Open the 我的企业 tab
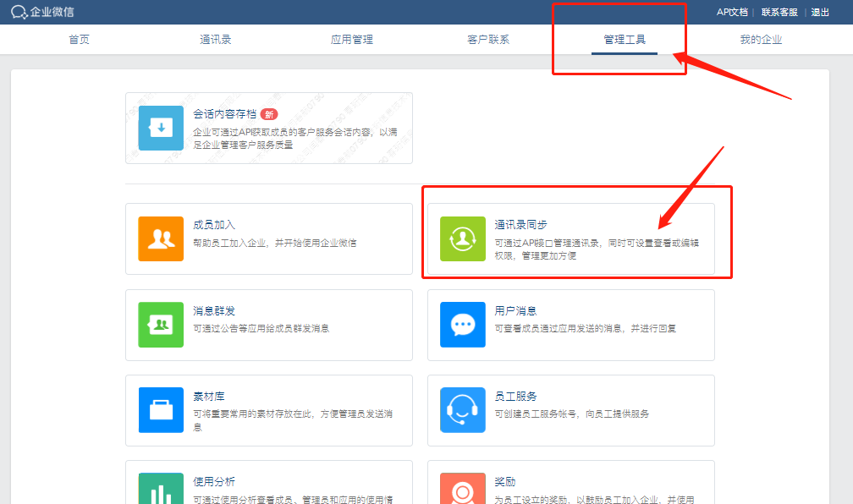The width and height of the screenshot is (853, 504). coord(761,39)
